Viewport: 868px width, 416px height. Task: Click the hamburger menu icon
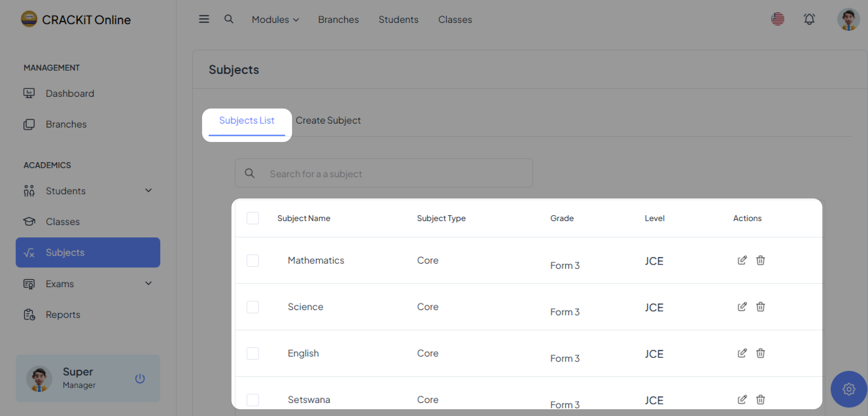204,19
